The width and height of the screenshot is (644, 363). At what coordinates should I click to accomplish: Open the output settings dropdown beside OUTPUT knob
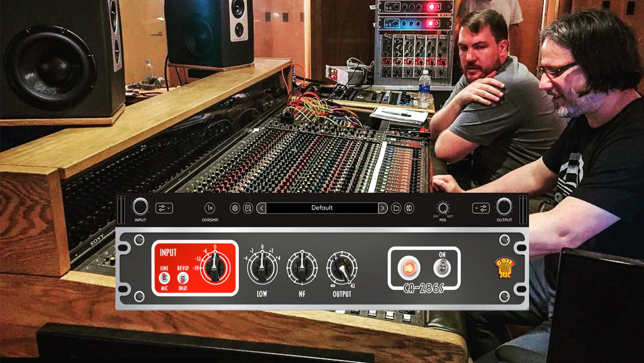[481, 208]
